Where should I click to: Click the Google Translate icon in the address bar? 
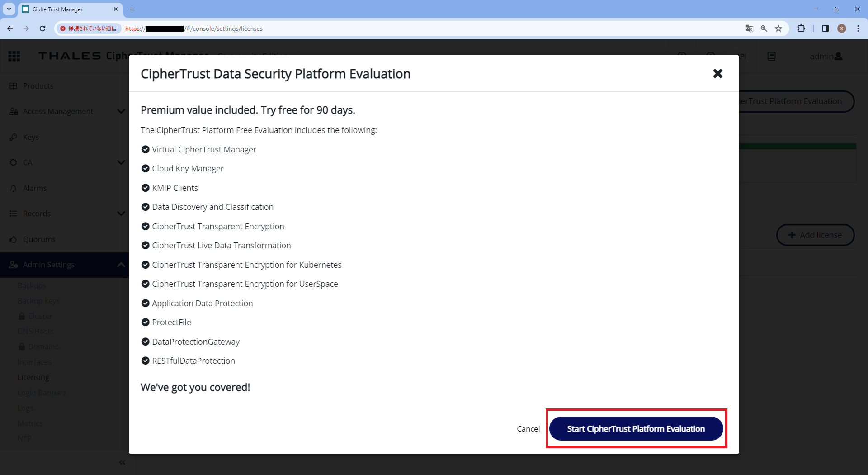749,28
